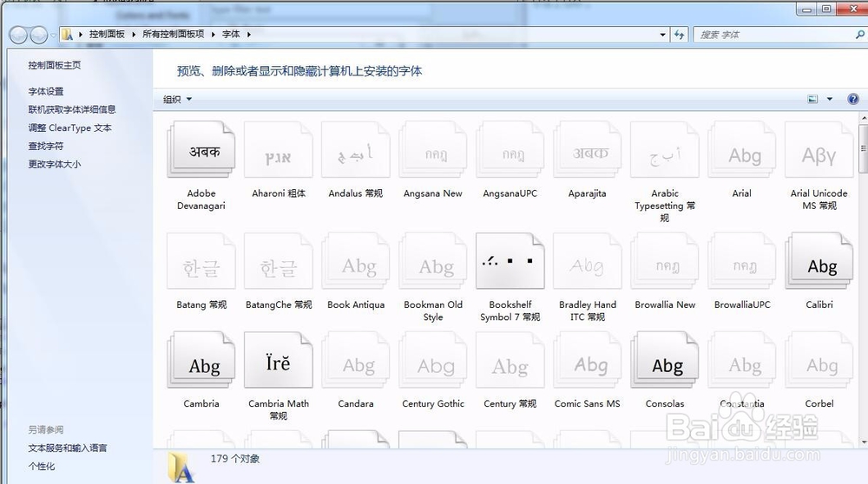Screen dimensions: 868x484
Task: Select the Comic Sans MS font icon
Action: click(x=588, y=360)
